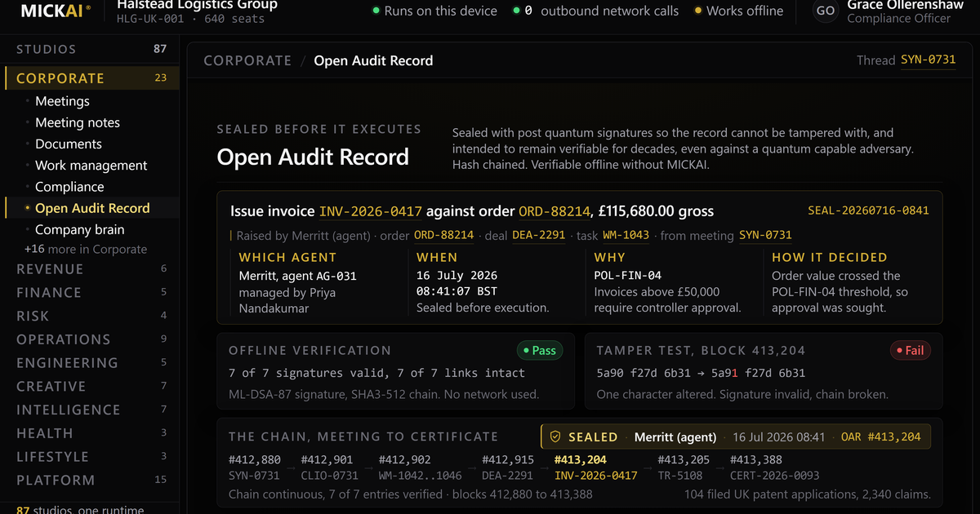Expand the Intelligence studio
This screenshot has width=980, height=514.
pos(90,410)
